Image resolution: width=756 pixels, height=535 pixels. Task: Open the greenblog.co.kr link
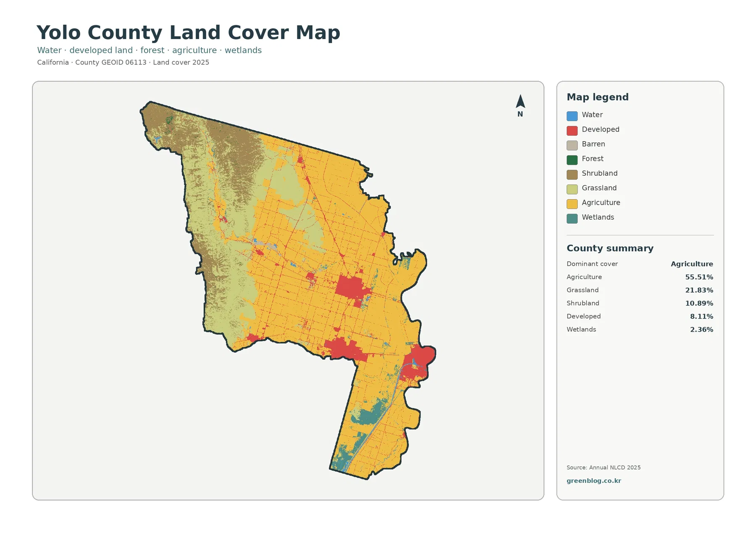click(x=594, y=481)
